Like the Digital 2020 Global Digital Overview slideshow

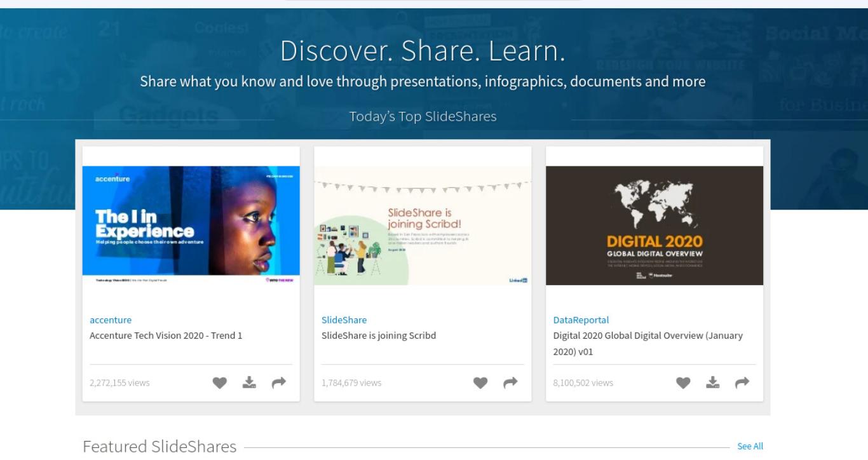(x=683, y=382)
